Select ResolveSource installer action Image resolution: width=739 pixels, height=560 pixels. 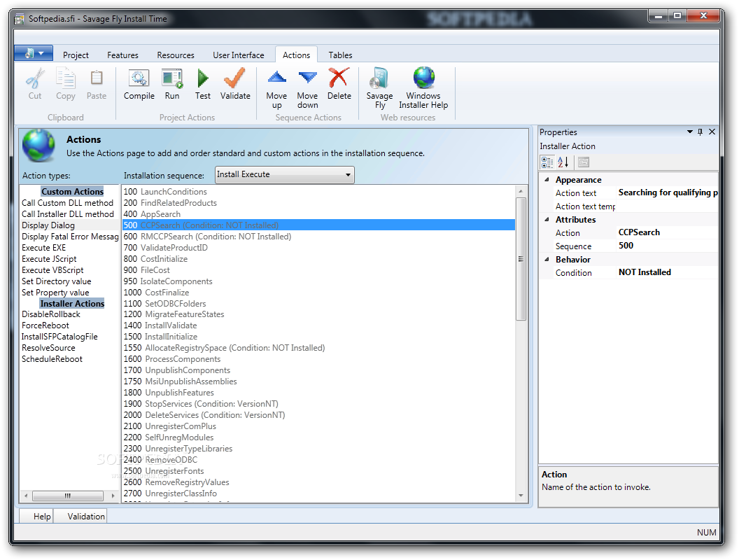[x=48, y=348]
